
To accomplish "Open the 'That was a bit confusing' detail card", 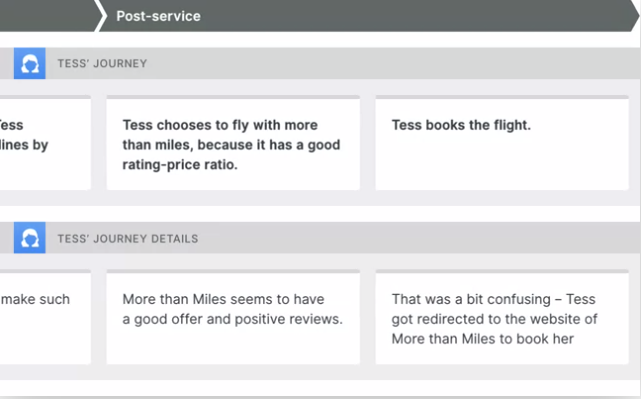I will [502, 317].
